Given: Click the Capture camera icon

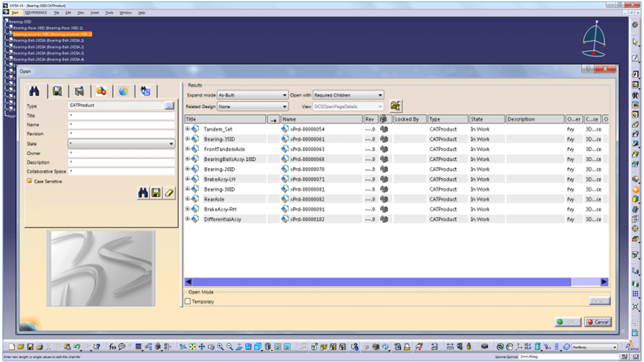Looking at the screenshot, I should (484, 347).
